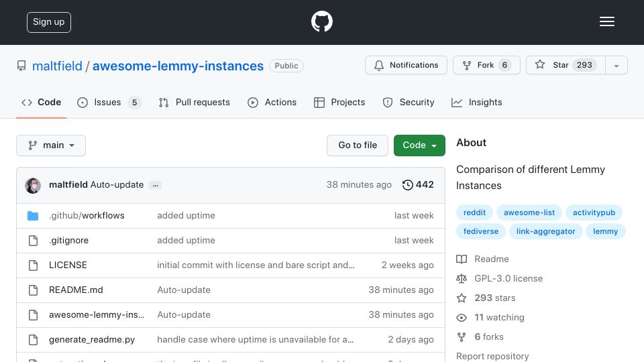
Task: Switch to the Code tab
Action: coord(41,102)
